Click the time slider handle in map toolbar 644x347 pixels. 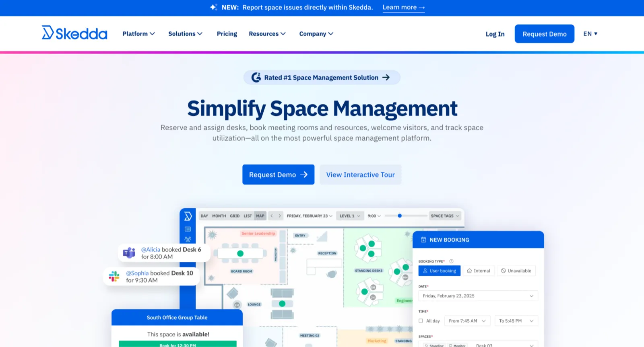coord(400,216)
